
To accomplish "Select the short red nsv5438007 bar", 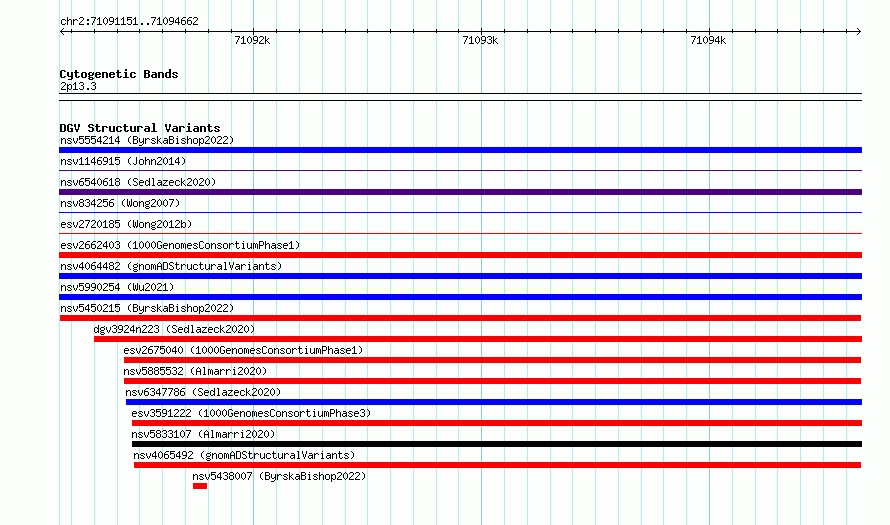I will [x=200, y=486].
